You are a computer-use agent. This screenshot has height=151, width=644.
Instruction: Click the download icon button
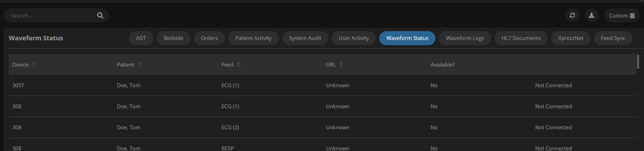point(591,15)
